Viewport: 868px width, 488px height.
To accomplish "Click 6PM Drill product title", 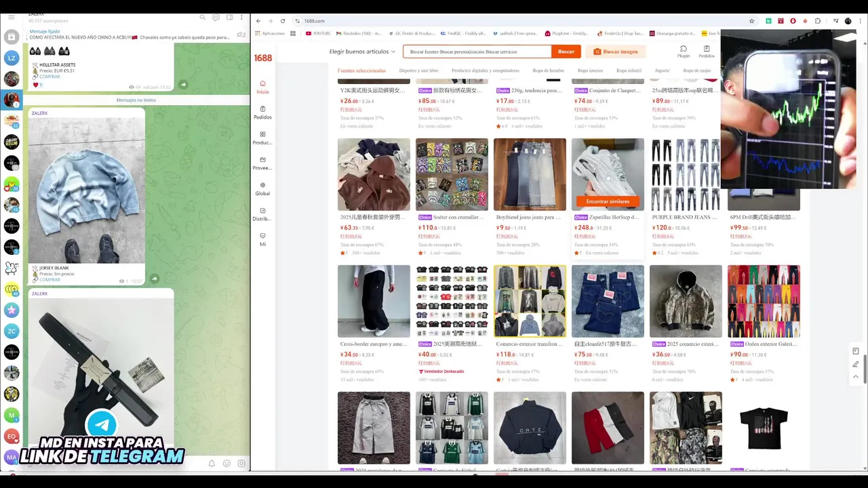I will tap(763, 218).
